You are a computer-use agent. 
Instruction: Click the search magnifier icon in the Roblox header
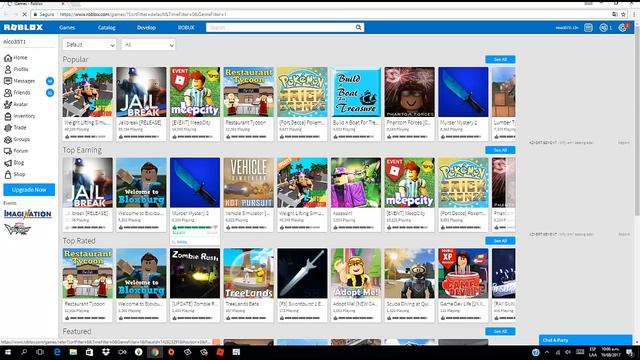pyautogui.click(x=358, y=27)
